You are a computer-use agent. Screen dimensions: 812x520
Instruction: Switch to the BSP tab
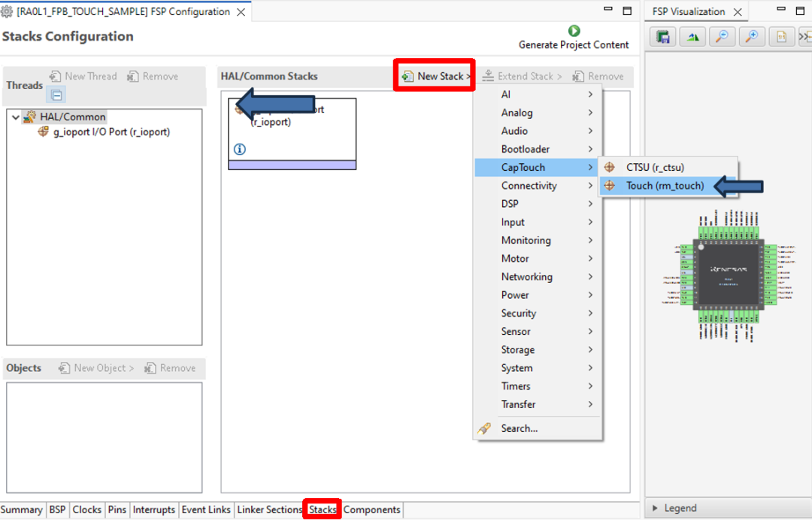[x=57, y=510]
